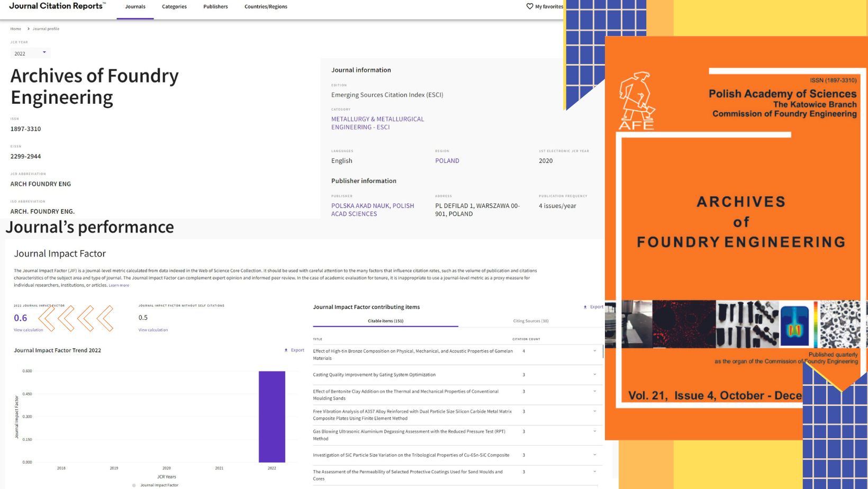868x489 pixels.
Task: Export the JIF contributing items
Action: click(593, 307)
